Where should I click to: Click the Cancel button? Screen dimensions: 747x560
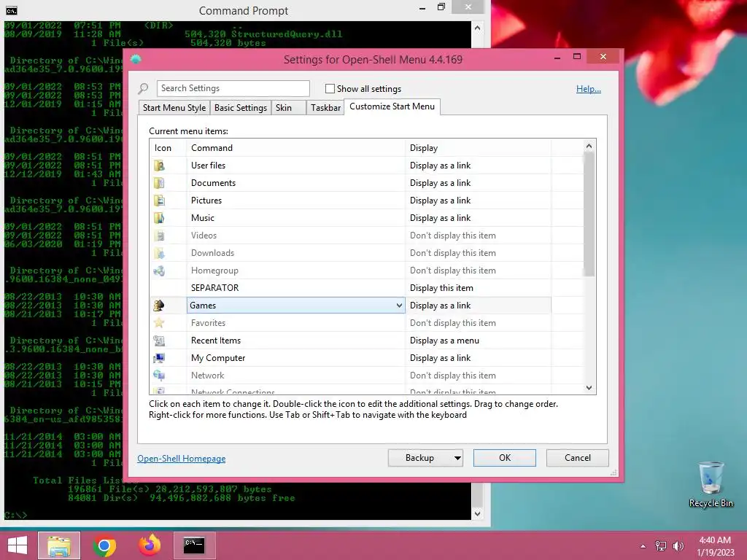578,458
